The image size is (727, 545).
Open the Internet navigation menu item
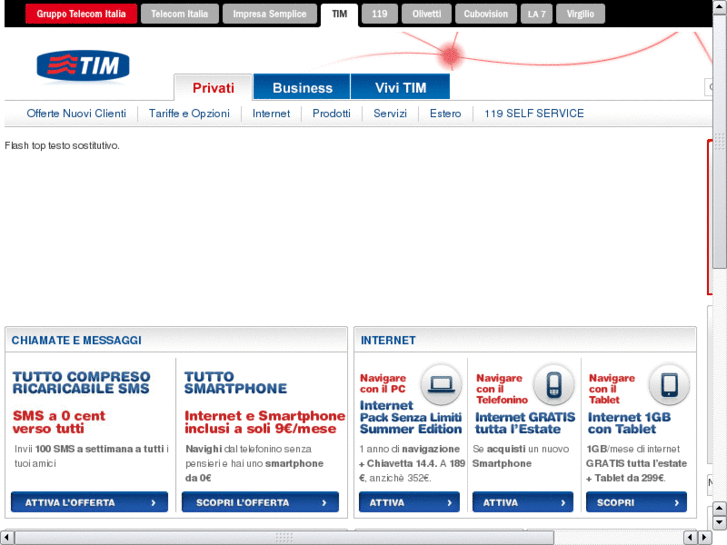click(x=271, y=113)
